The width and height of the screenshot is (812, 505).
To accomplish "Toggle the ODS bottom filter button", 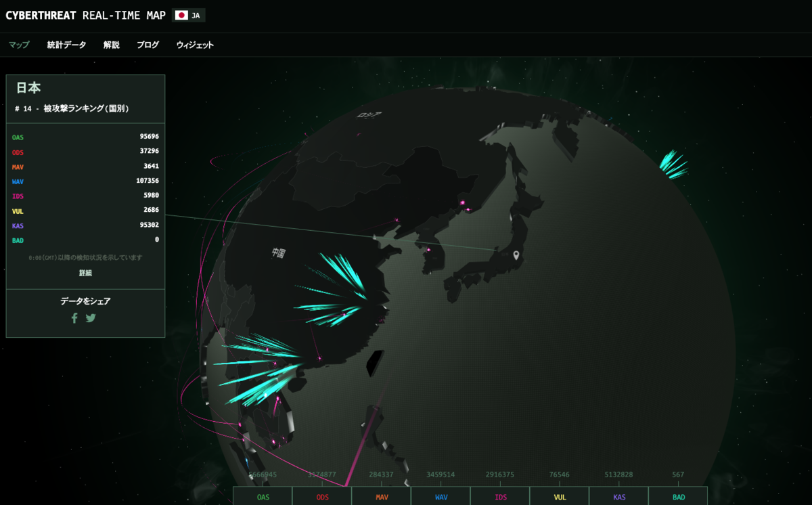I will 322,496.
